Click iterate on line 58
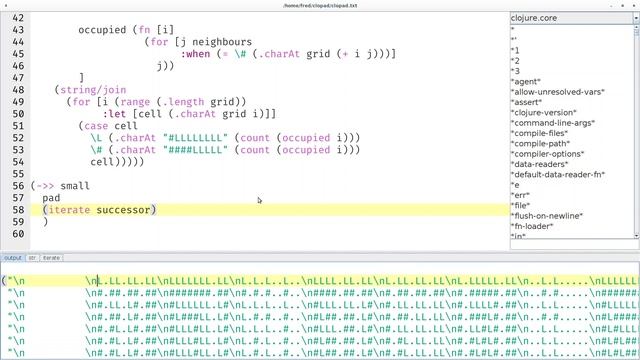Viewport: 640px width, 360px height. [x=69, y=210]
